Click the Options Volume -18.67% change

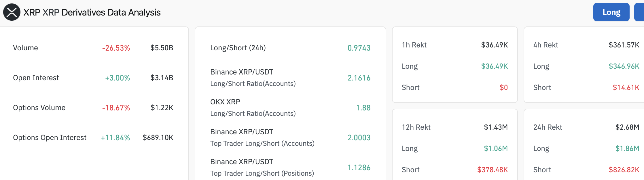[116, 108]
